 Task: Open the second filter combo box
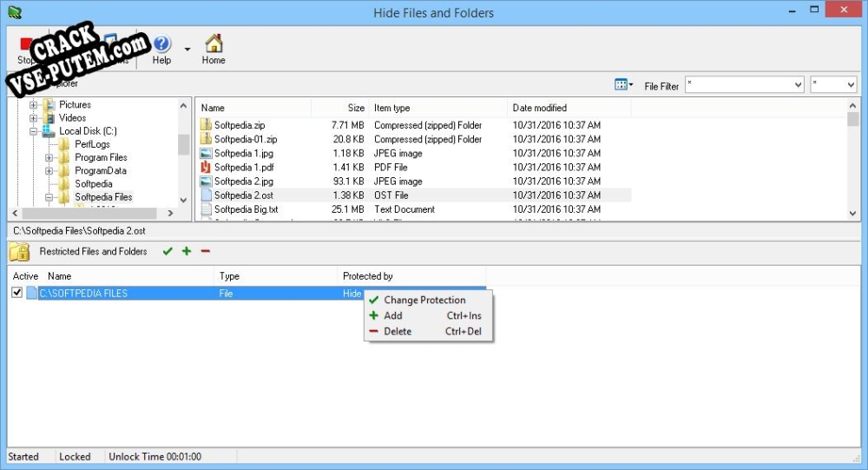tap(833, 85)
